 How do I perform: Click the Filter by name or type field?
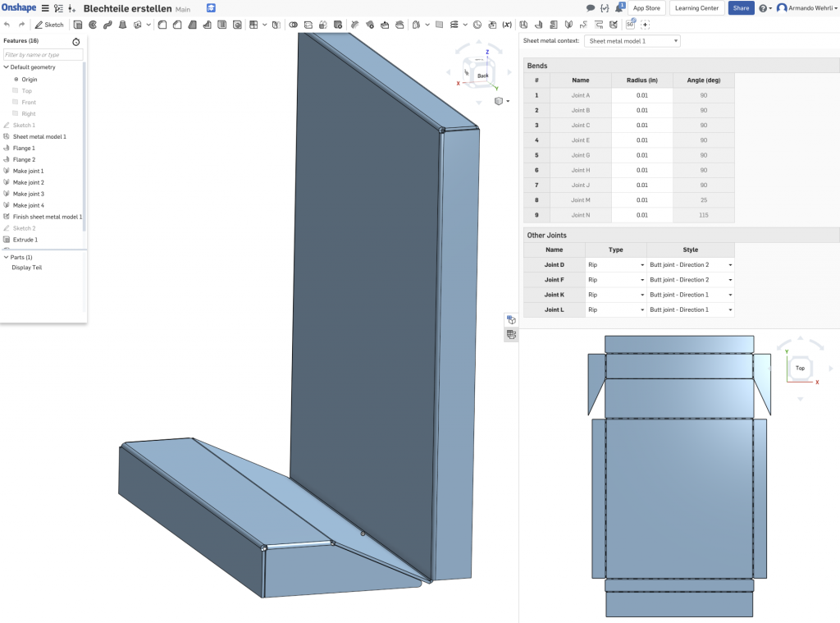(x=43, y=55)
